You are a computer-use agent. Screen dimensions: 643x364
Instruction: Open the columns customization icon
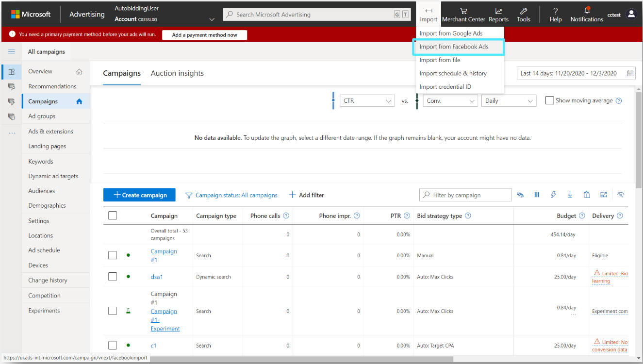click(537, 195)
